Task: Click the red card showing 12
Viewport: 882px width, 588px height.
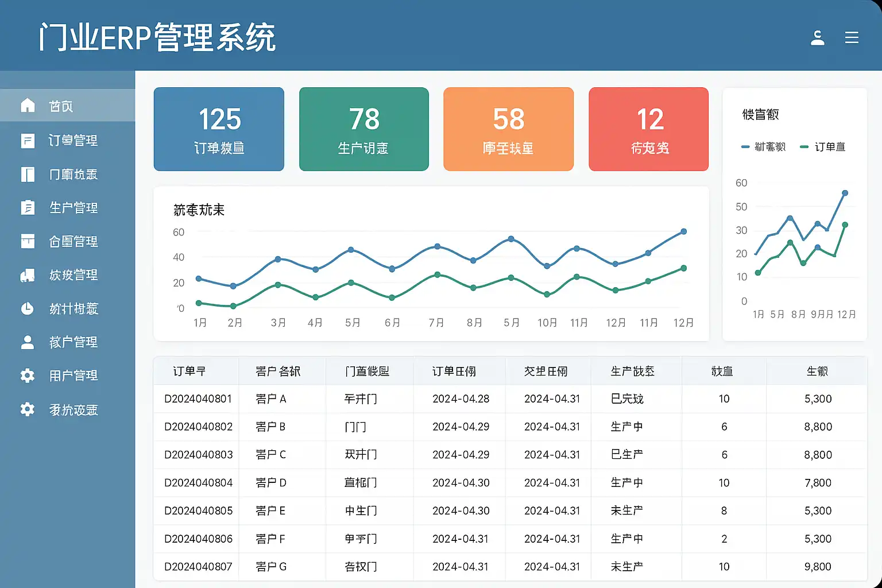Action: 648,129
